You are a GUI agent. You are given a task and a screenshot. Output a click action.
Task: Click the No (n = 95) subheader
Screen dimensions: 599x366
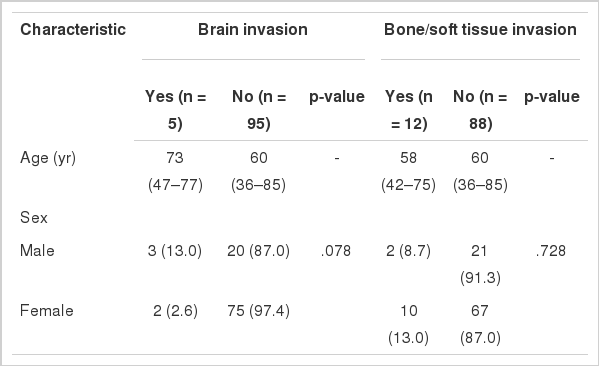click(259, 110)
